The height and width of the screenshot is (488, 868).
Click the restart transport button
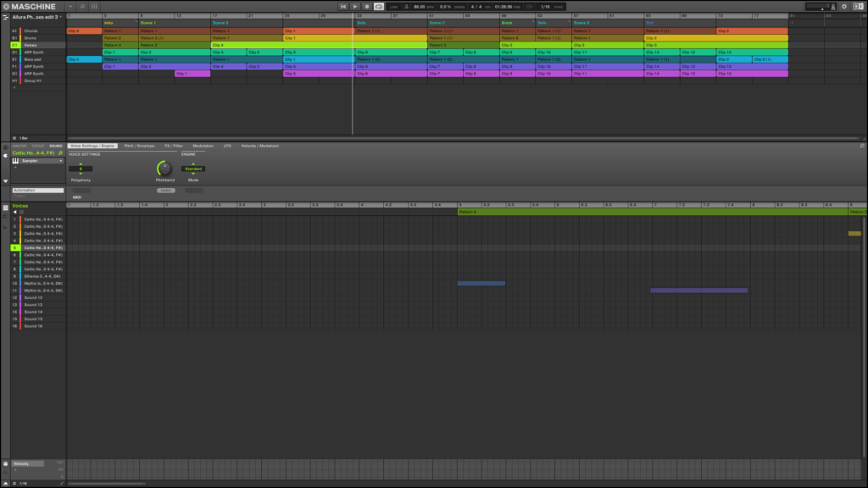[x=343, y=7]
